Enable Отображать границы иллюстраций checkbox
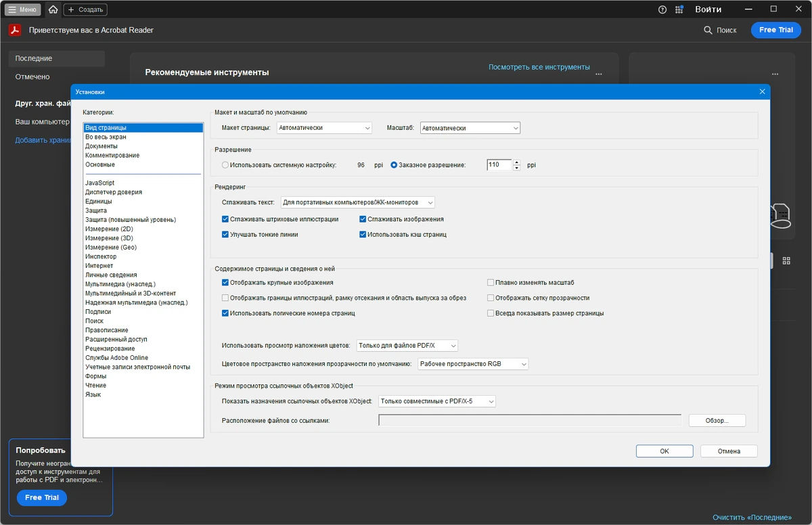The width and height of the screenshot is (812, 525). coord(226,298)
